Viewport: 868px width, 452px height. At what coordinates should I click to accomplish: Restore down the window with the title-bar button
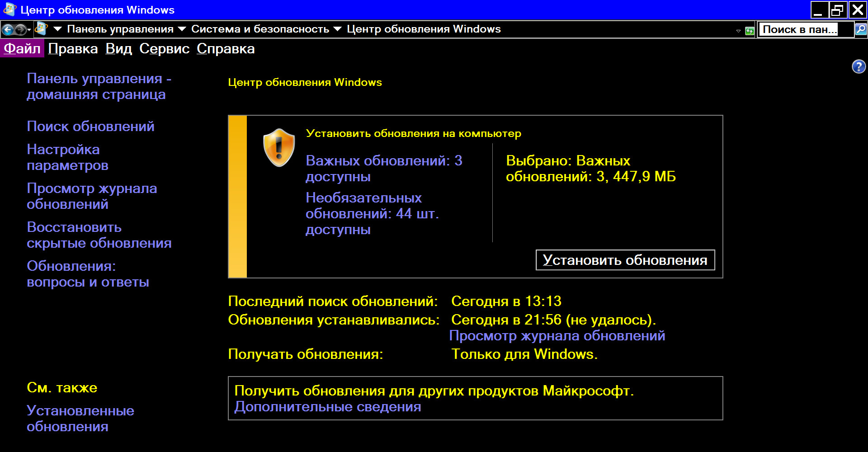click(x=838, y=9)
